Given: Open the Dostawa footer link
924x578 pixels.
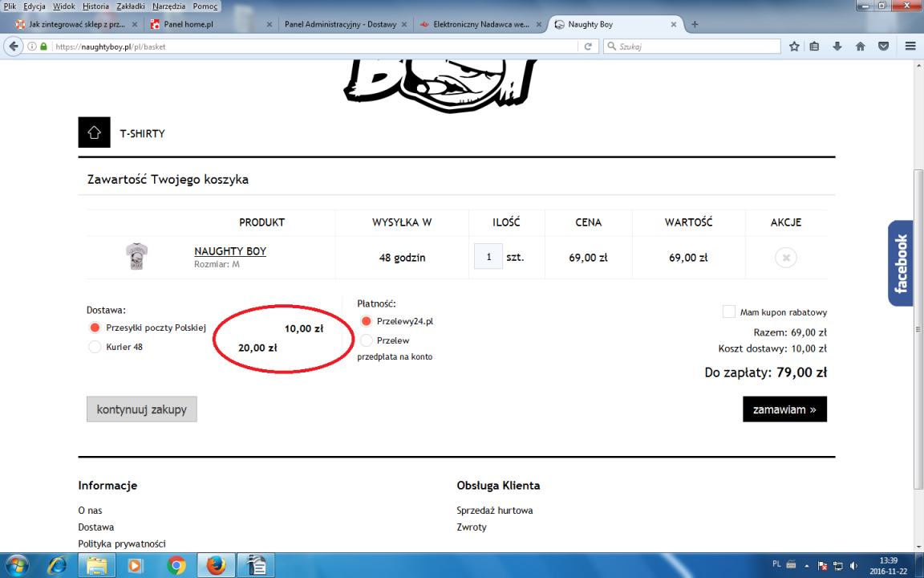Looking at the screenshot, I should [96, 527].
